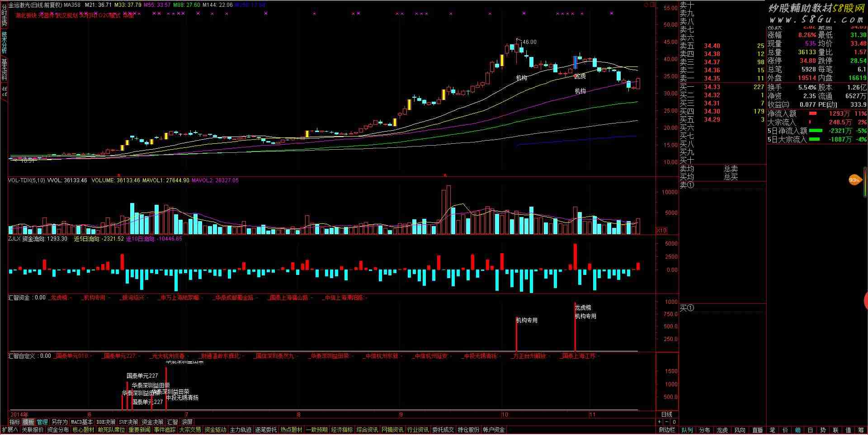This screenshot has width=868, height=435.
Task: Click the 龙虎 marker on price chart
Action: click(580, 76)
